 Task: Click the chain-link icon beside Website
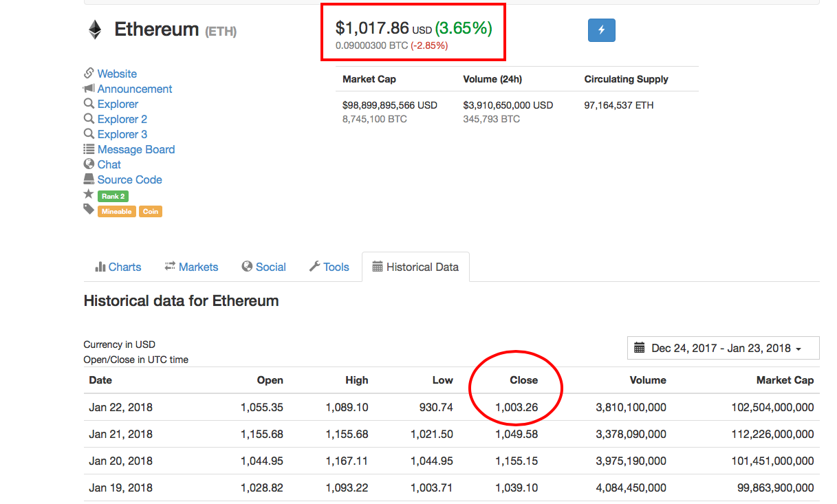(89, 73)
